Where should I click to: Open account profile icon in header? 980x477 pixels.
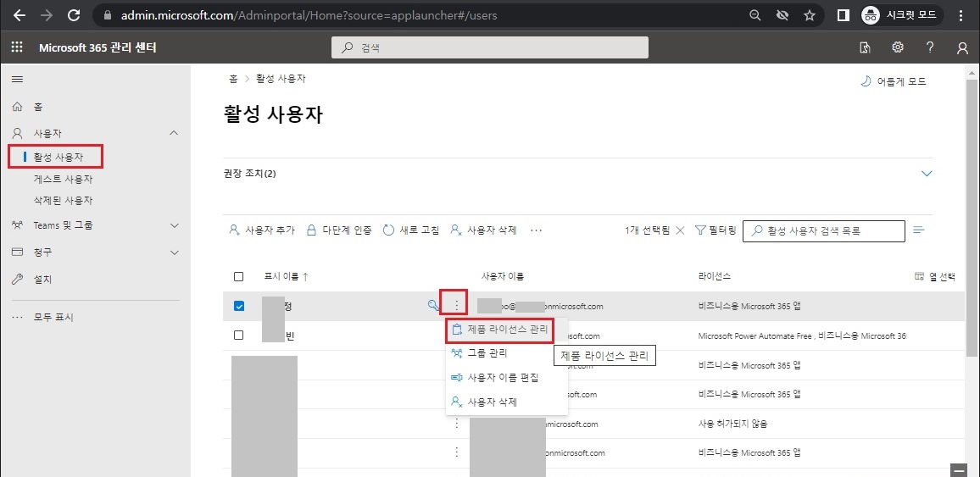pos(962,48)
